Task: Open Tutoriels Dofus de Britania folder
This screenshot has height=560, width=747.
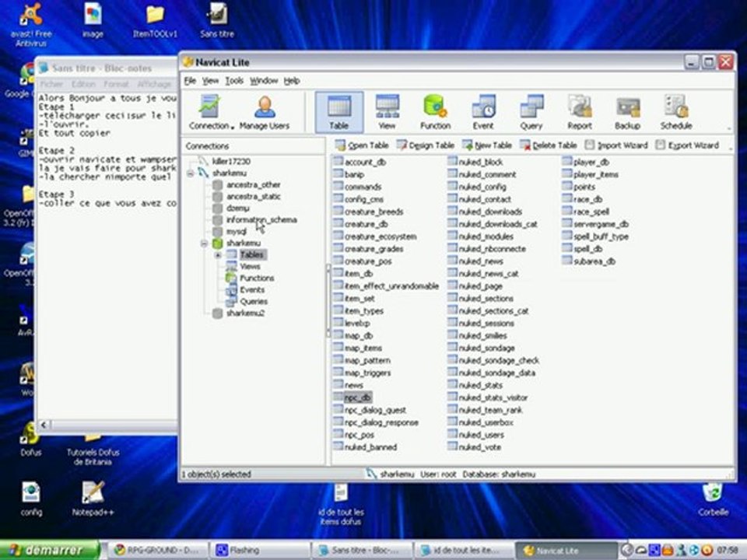Action: click(93, 450)
